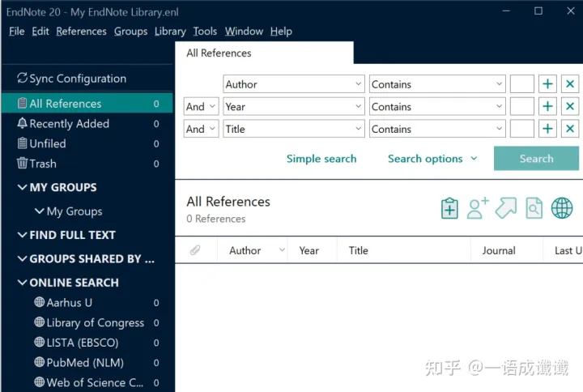
Task: Open And operator dropdown for Title row
Action: point(201,129)
